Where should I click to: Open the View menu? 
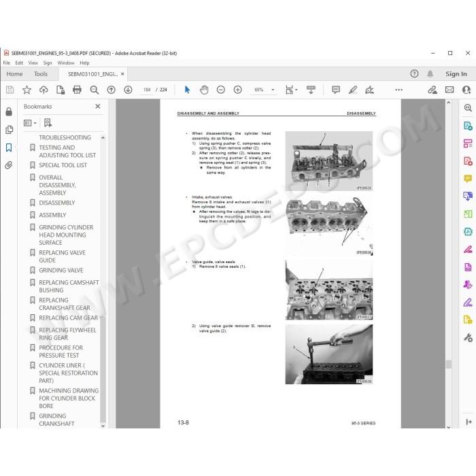(x=33, y=63)
